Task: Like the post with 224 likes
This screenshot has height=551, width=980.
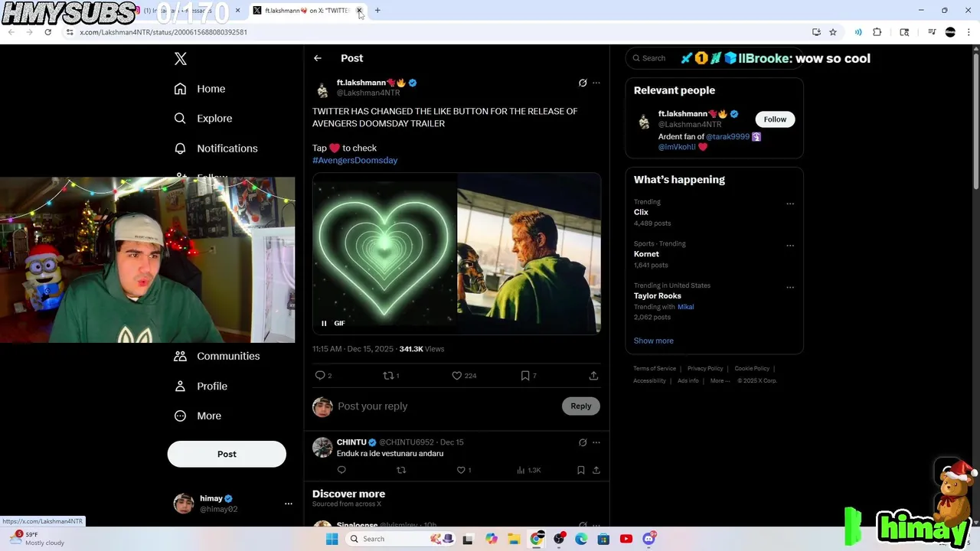Action: tap(464, 376)
